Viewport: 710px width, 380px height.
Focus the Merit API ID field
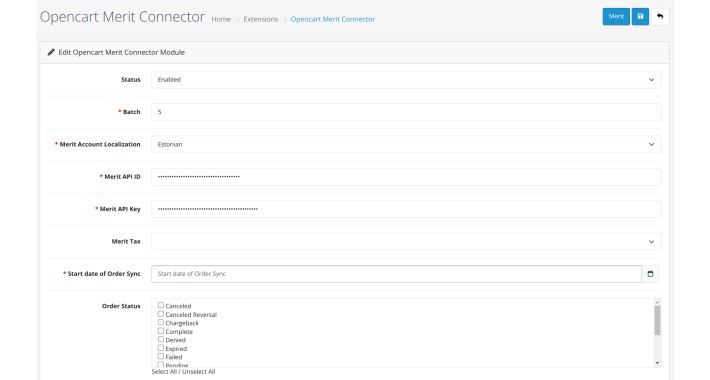(x=406, y=177)
